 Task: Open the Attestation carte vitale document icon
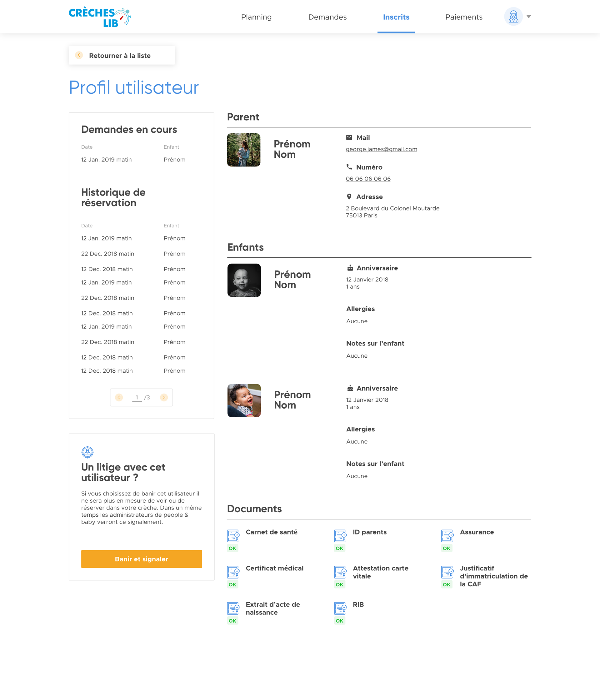tap(340, 572)
